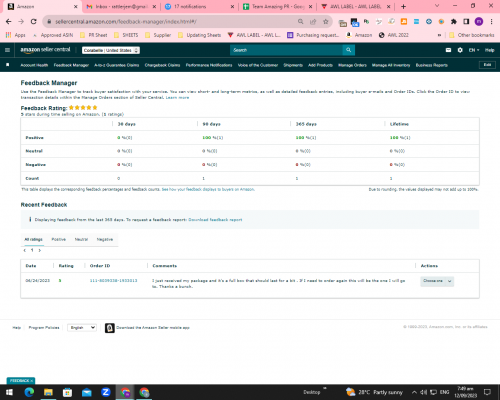Open Chargeback Claims menu item
500x400 pixels.
(162, 65)
